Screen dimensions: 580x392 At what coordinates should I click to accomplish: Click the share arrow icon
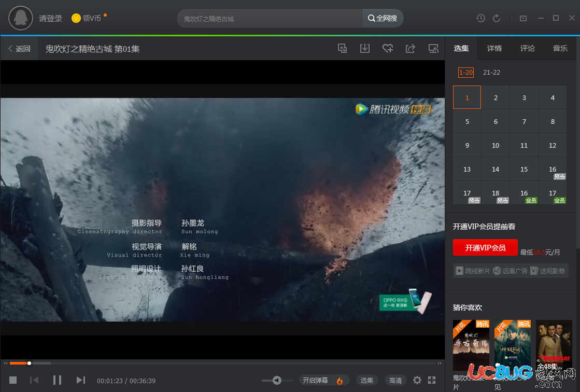pos(411,49)
